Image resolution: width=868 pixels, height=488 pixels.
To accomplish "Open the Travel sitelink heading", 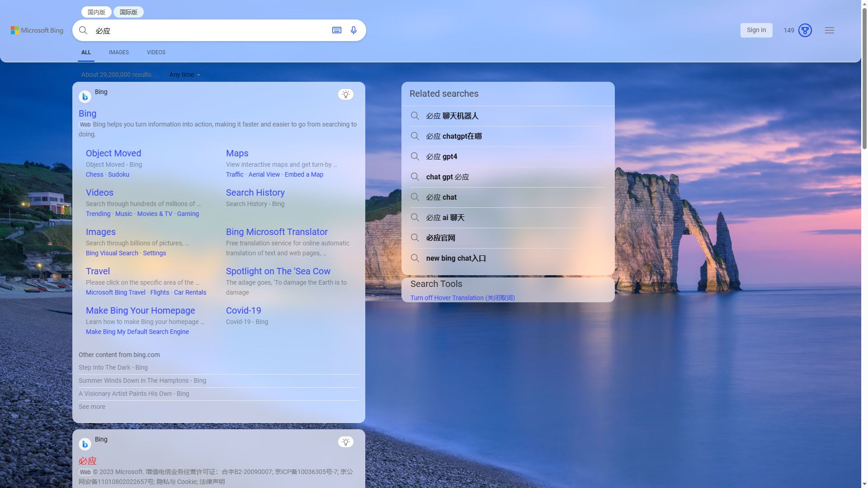I will point(98,271).
